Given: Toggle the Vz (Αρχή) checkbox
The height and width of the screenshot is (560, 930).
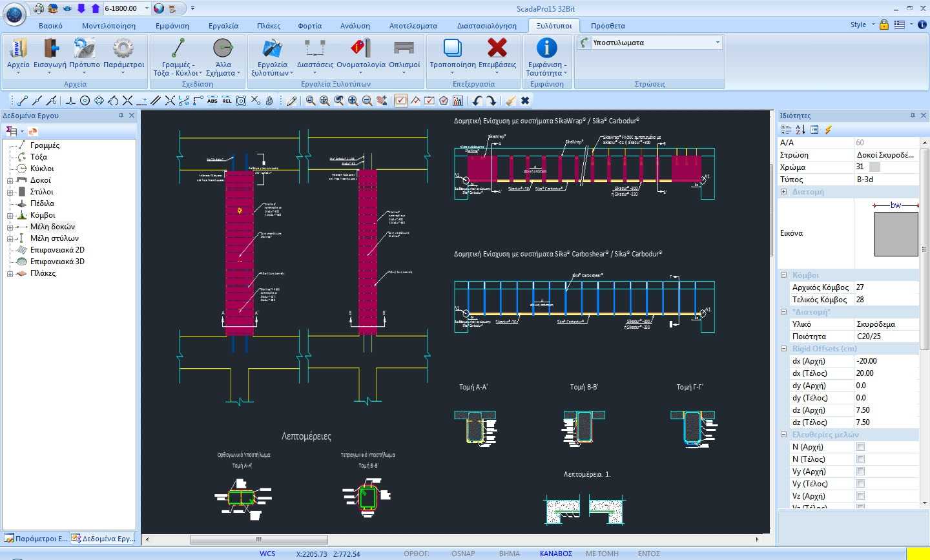Looking at the screenshot, I should (860, 496).
